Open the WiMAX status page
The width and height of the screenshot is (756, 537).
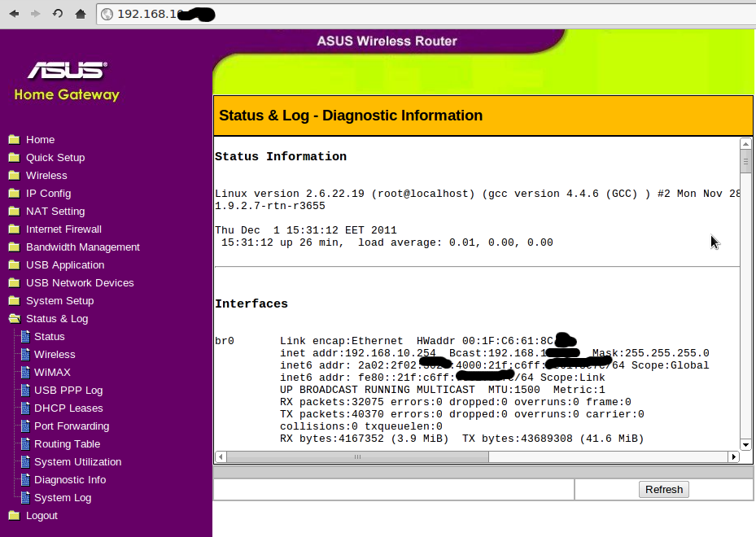coord(52,372)
